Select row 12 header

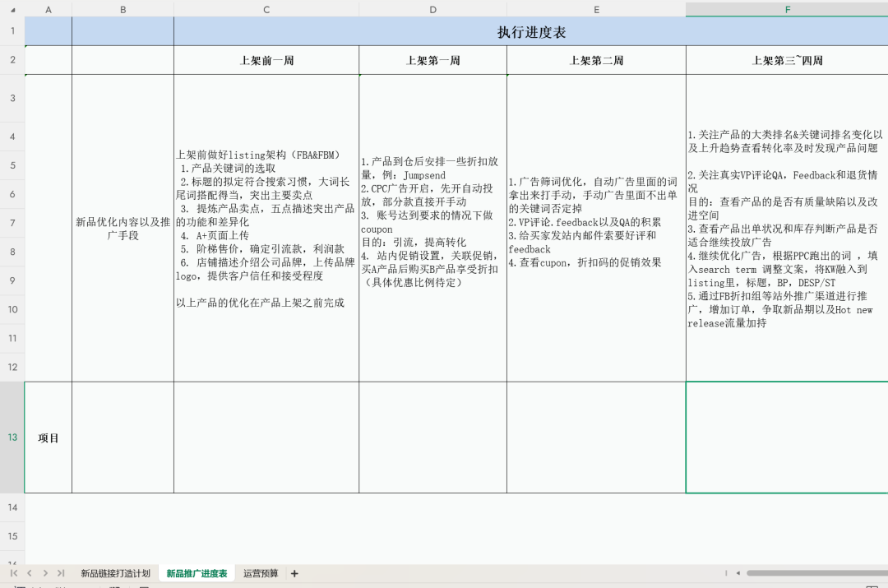[12, 367]
